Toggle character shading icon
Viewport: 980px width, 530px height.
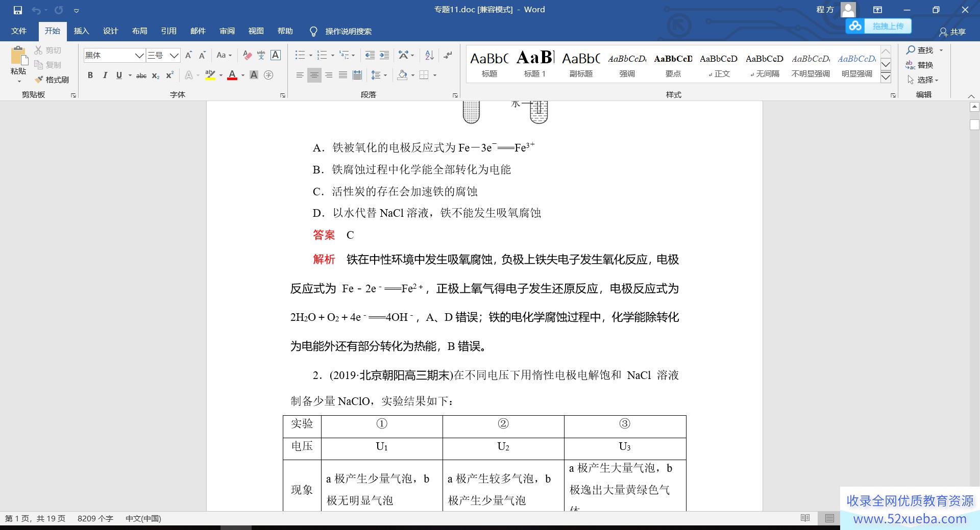click(x=254, y=75)
